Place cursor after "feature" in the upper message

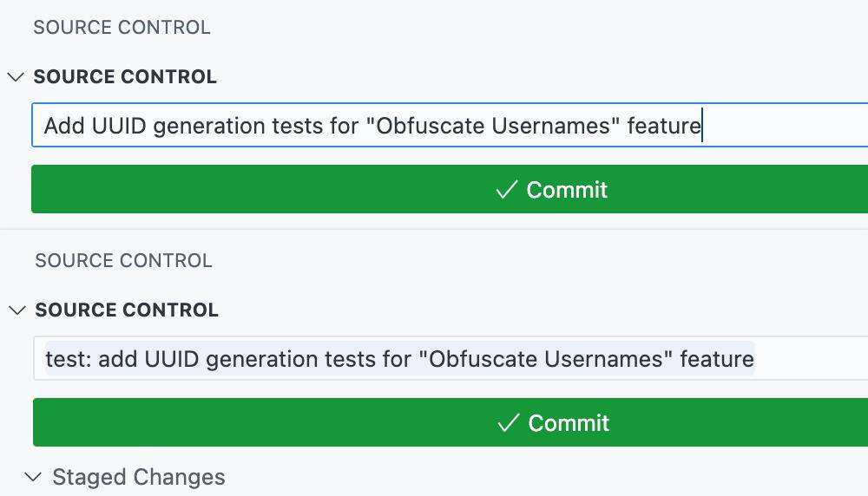point(701,126)
